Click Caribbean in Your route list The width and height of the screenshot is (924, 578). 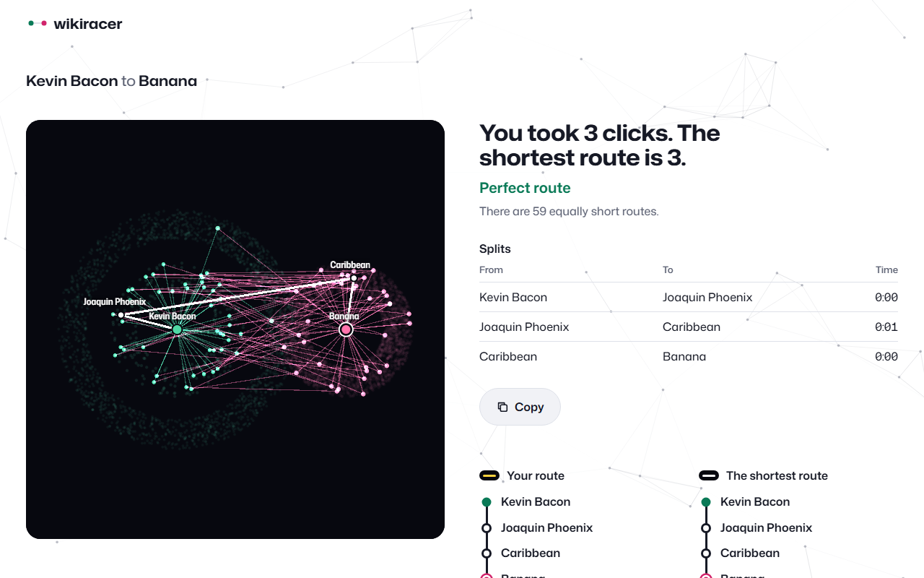click(531, 553)
